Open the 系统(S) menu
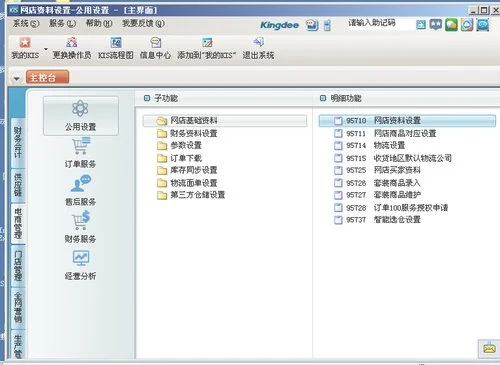 point(26,23)
